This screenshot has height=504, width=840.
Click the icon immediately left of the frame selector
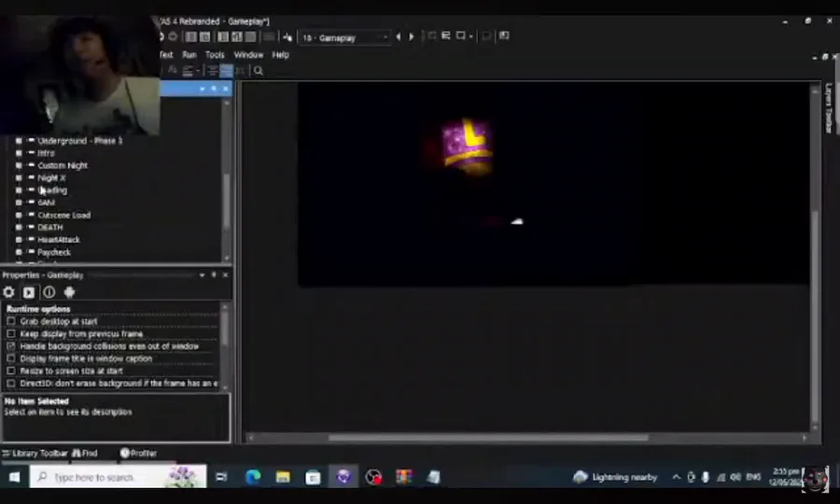[287, 37]
